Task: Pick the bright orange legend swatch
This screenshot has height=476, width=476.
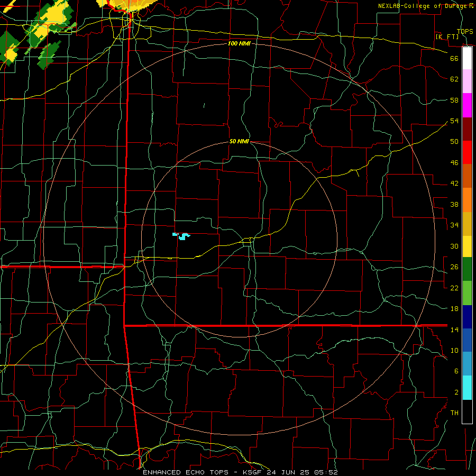Action: click(467, 200)
